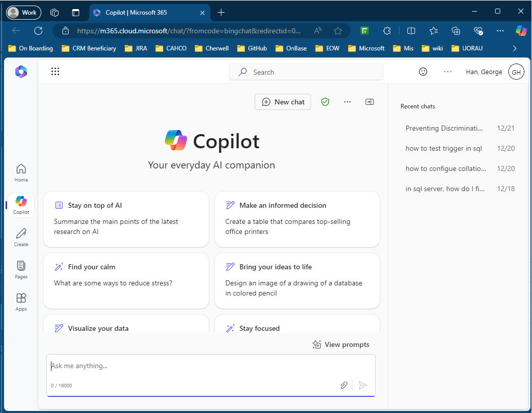Open Browser essentials heart icon
532x413 pixels.
(478, 31)
